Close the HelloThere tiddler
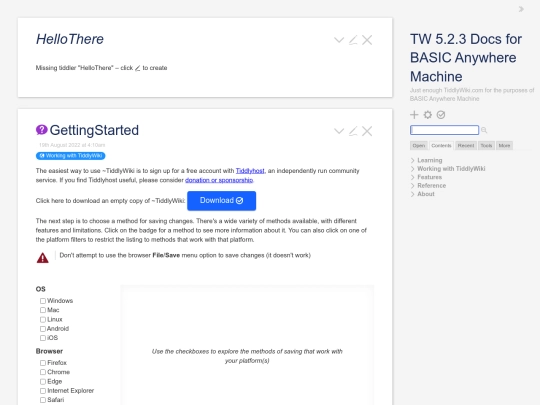Screen dimensions: 540x405 pyautogui.click(x=367, y=40)
